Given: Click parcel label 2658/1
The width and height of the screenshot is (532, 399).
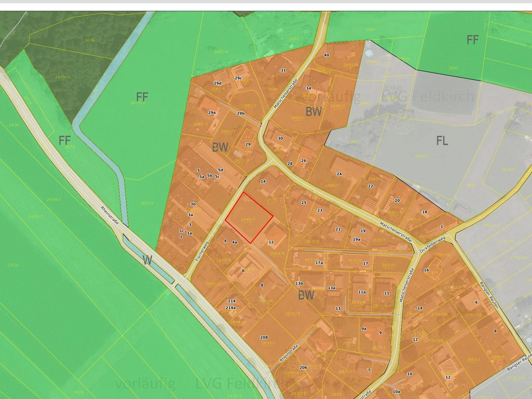Looking at the screenshot, I should 508,170.
